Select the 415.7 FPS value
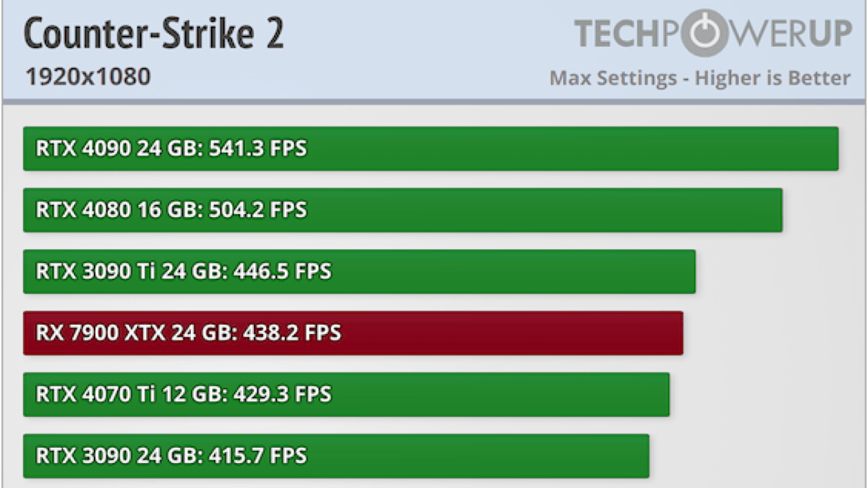 coord(258,455)
